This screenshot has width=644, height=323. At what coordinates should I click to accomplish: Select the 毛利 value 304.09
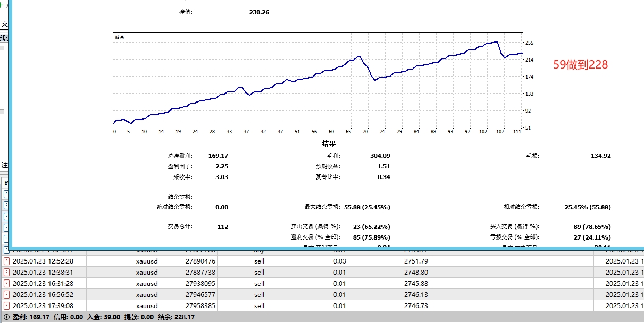pyautogui.click(x=380, y=156)
